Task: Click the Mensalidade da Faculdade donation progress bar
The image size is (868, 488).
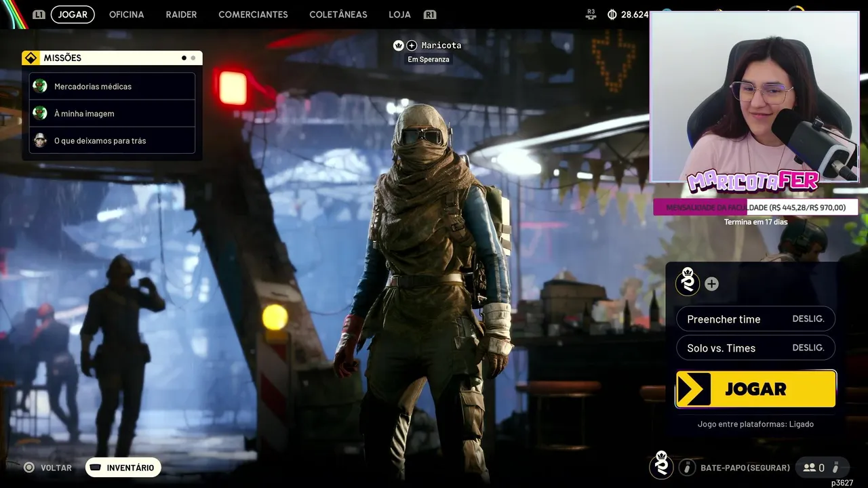Action: click(x=755, y=207)
